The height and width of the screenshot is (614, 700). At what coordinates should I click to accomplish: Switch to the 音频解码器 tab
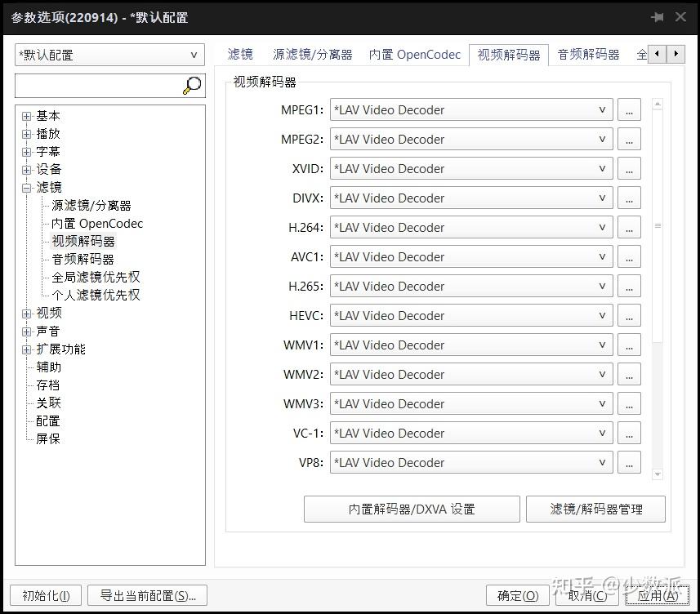pyautogui.click(x=587, y=55)
